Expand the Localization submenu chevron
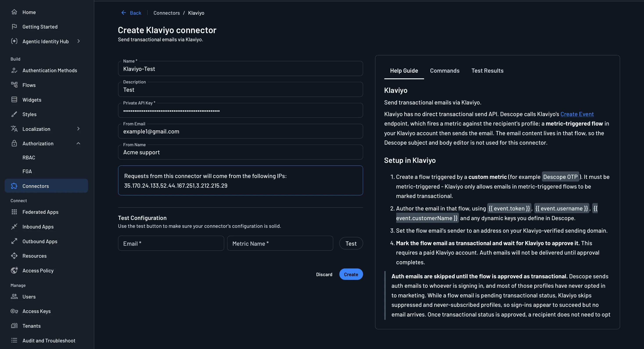This screenshot has height=349, width=644. point(79,129)
